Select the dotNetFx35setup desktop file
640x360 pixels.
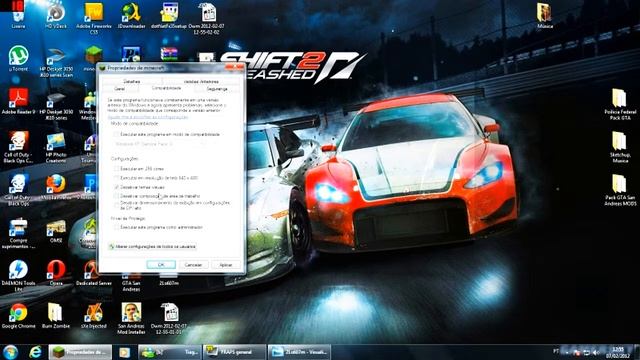tap(169, 16)
